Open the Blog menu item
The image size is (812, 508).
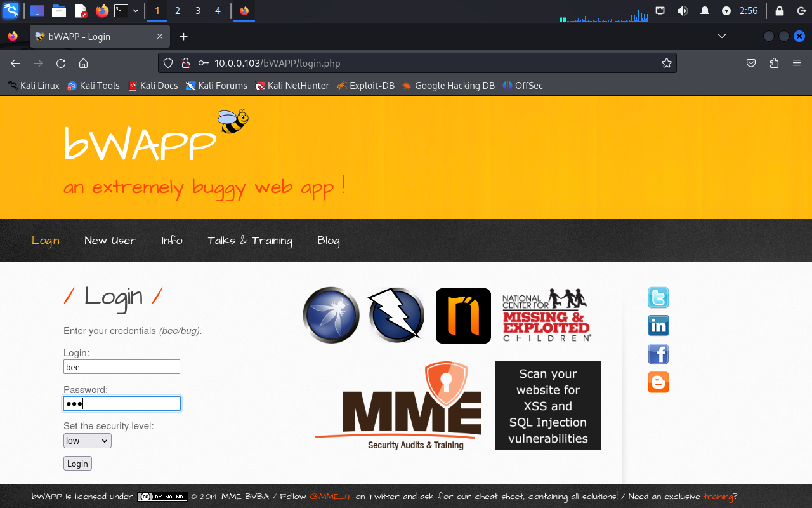(329, 241)
